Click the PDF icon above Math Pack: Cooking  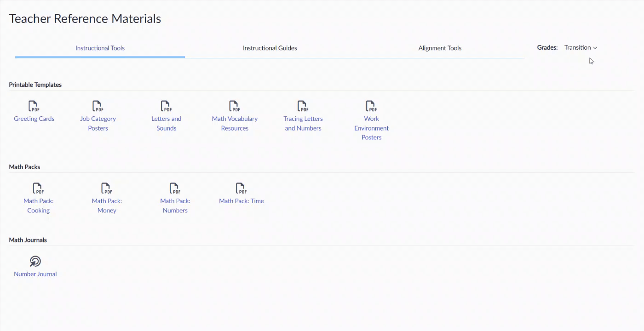click(38, 188)
